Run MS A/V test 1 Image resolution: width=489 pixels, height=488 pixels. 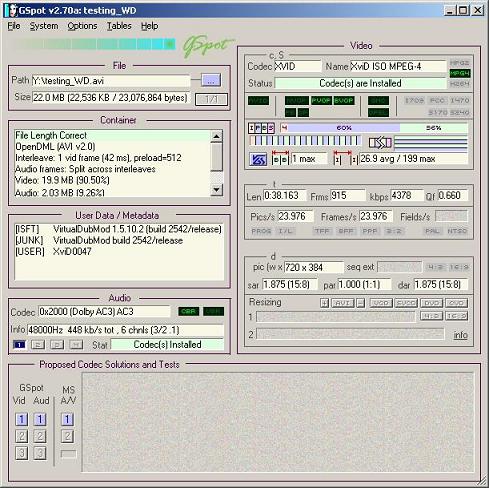click(x=67, y=419)
